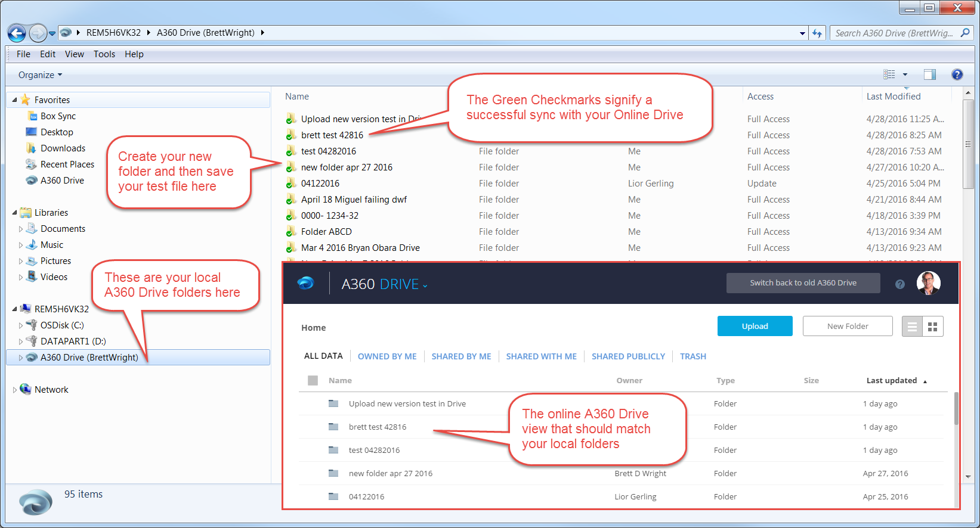Expand the Documents library node
This screenshot has height=528, width=980.
[21, 229]
